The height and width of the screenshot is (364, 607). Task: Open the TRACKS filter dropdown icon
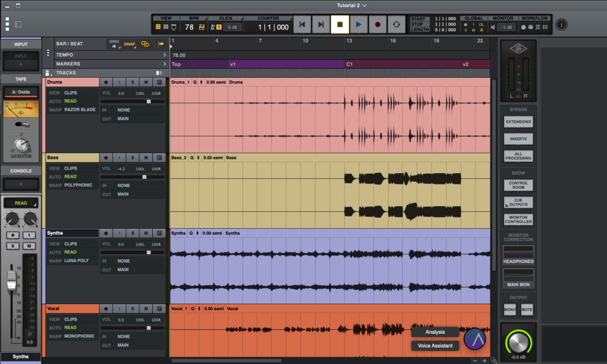(x=47, y=73)
